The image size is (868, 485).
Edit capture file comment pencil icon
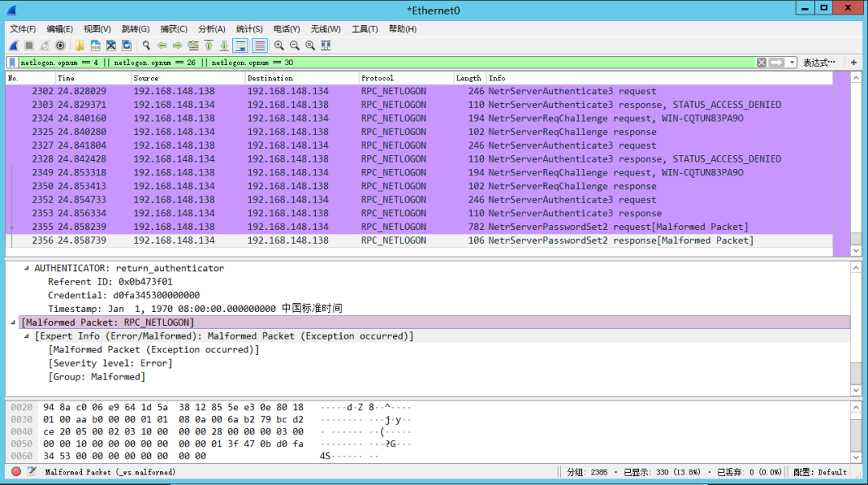pos(31,471)
